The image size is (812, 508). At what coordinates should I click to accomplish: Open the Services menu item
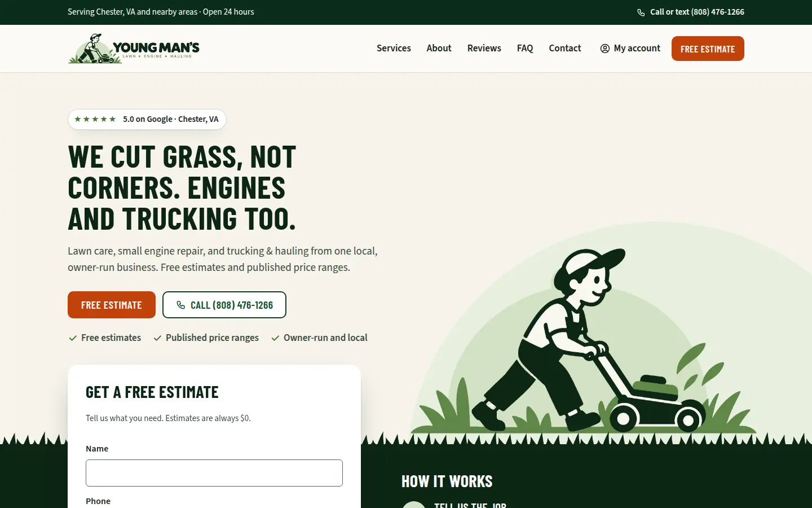point(394,49)
